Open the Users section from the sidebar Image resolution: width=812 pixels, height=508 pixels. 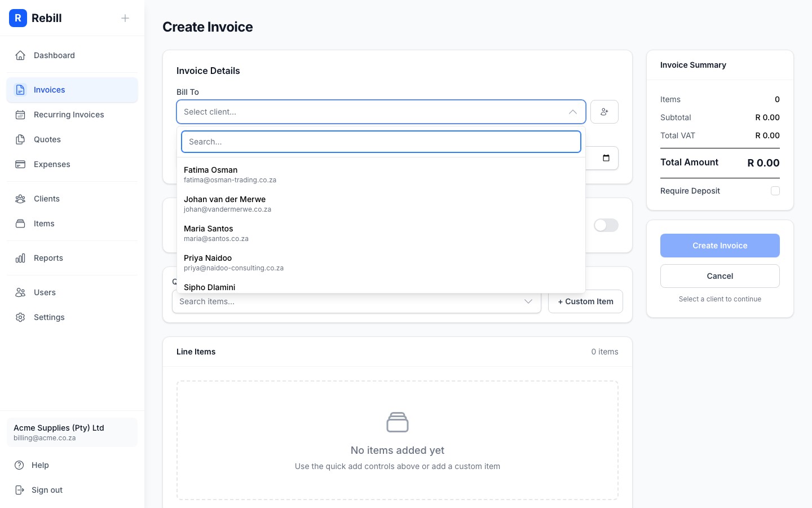(x=20, y=292)
